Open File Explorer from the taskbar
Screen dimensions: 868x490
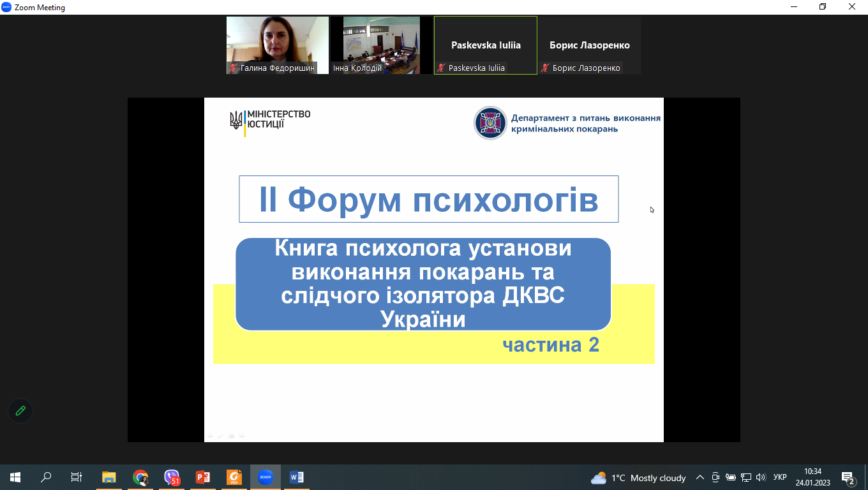point(109,477)
